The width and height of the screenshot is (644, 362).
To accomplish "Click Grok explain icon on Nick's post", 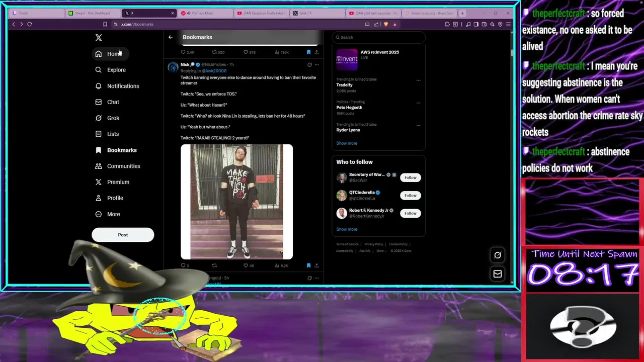I will pos(309,65).
